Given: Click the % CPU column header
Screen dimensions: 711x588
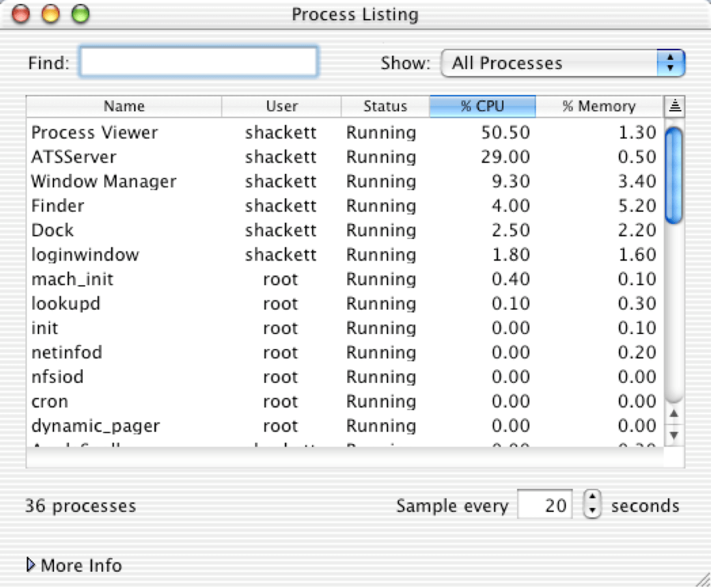Looking at the screenshot, I should (482, 106).
